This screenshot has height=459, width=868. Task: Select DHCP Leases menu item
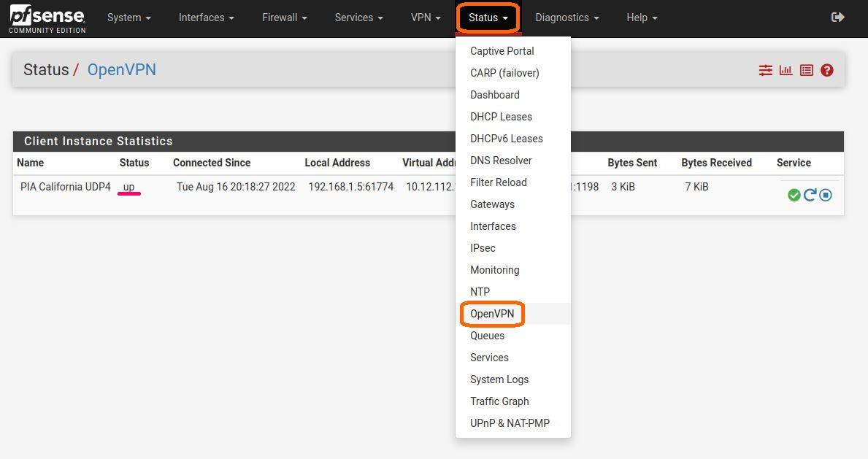(x=501, y=117)
